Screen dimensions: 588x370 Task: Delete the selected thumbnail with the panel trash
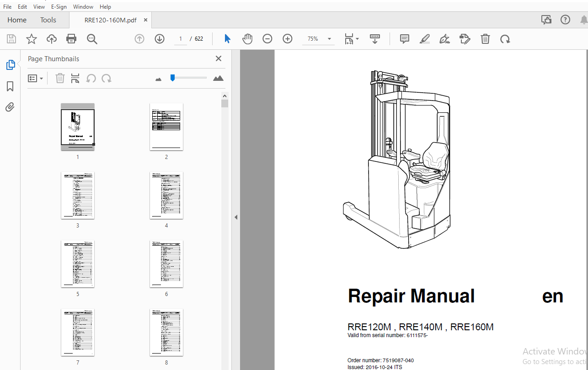click(60, 79)
